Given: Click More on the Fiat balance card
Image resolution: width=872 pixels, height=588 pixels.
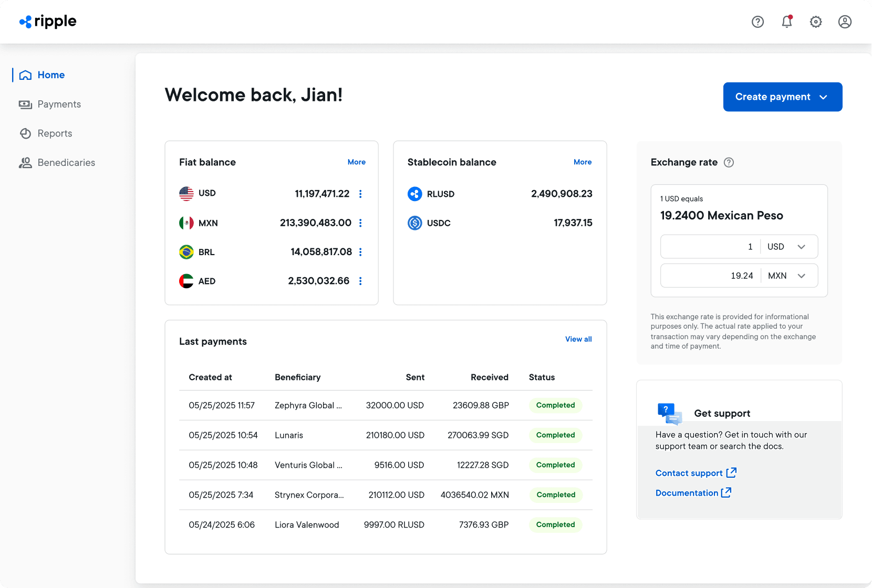Looking at the screenshot, I should tap(357, 162).
